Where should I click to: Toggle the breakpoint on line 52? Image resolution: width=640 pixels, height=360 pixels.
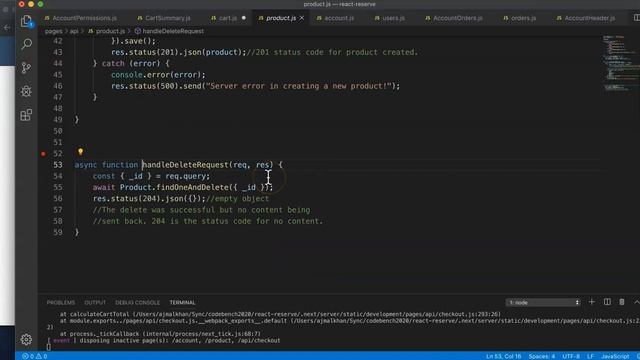(x=43, y=154)
